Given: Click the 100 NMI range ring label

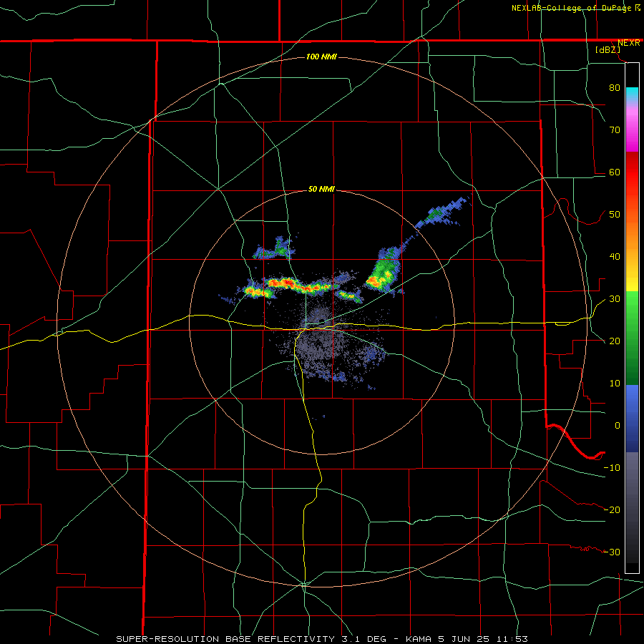Looking at the screenshot, I should pos(321,57).
